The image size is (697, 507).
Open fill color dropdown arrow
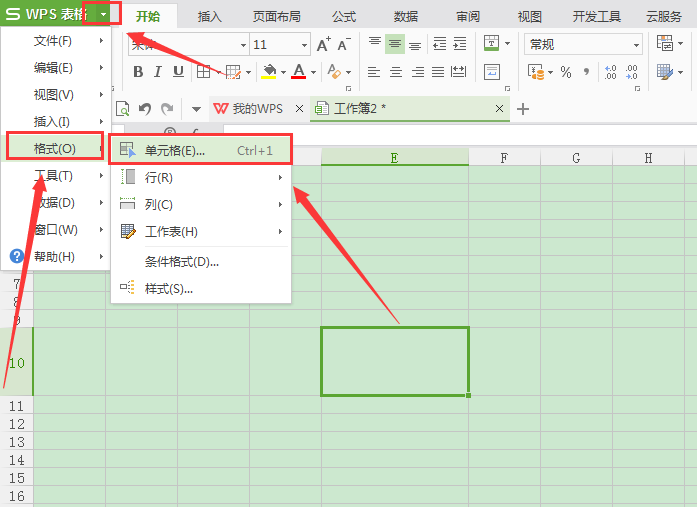(x=283, y=72)
